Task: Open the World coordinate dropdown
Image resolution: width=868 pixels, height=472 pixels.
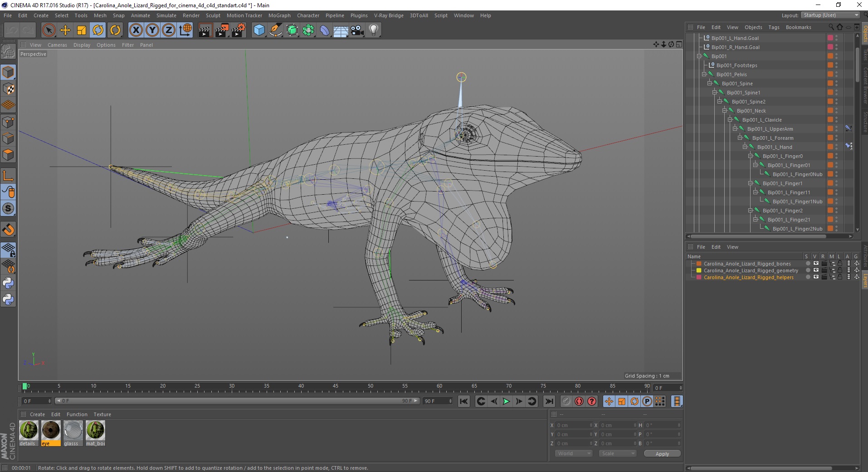Action: [x=574, y=453]
